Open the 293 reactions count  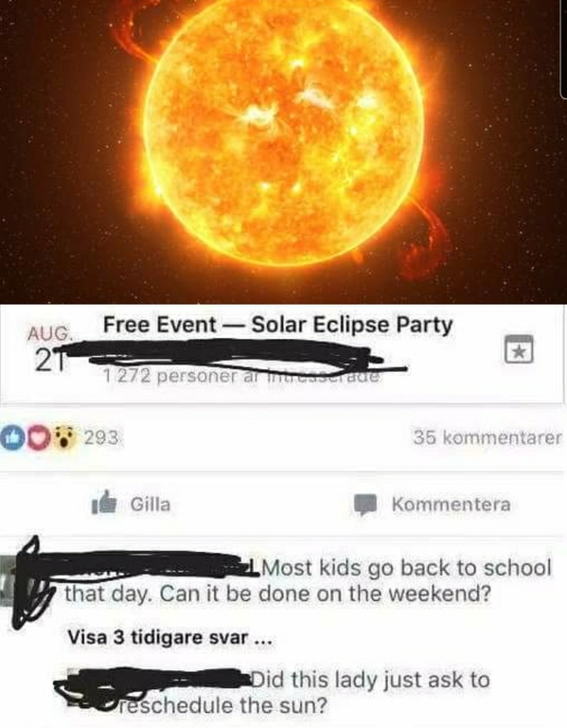pyautogui.click(x=102, y=437)
